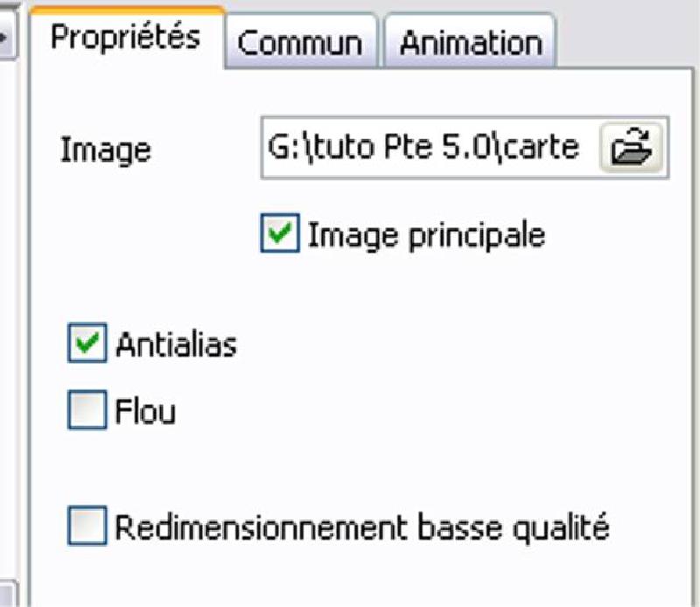Click the "Image principale" label text
Viewport: 700px width, 607px height.
(x=426, y=235)
